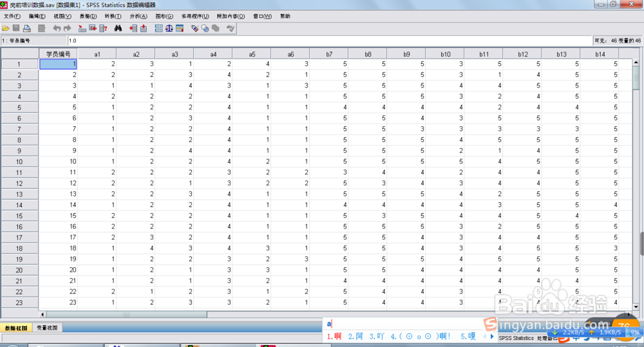Click the 学员编号 cell showing 18
The image size is (644, 347).
coord(59,248)
